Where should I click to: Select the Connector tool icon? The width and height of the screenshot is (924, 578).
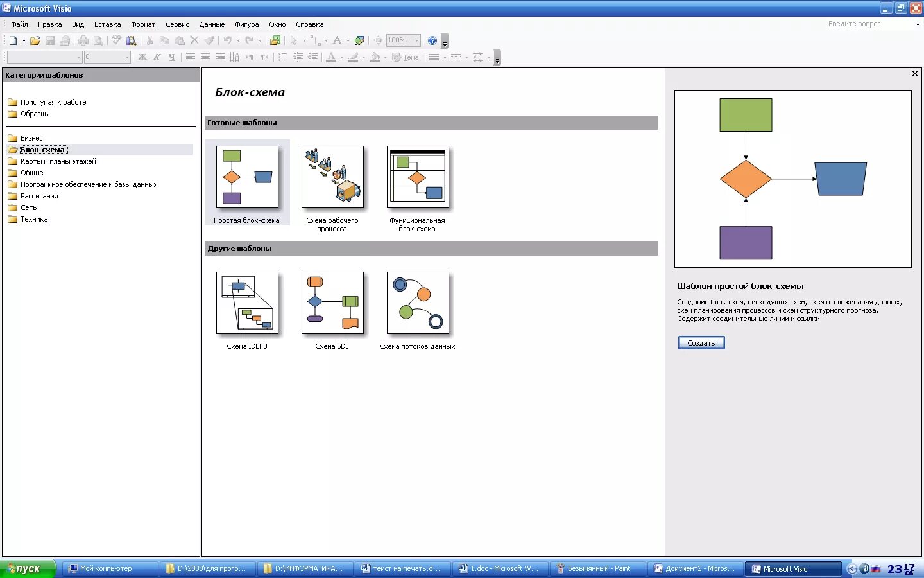(x=315, y=40)
